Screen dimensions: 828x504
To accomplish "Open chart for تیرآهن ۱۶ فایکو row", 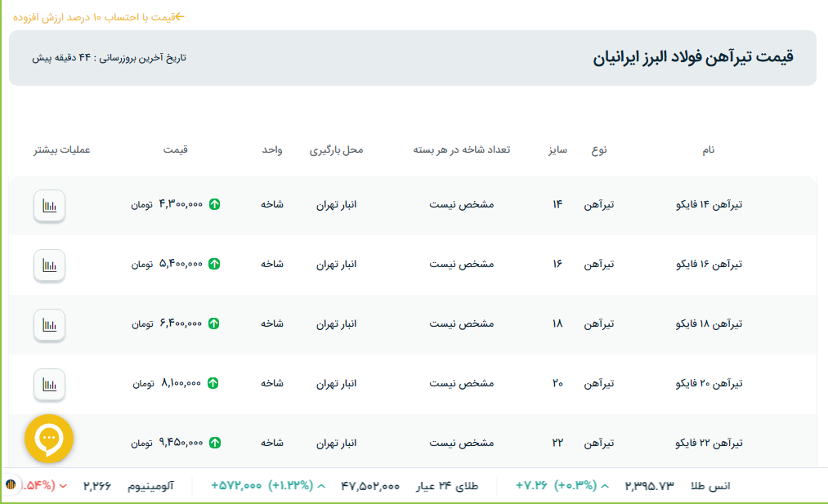I will [49, 265].
